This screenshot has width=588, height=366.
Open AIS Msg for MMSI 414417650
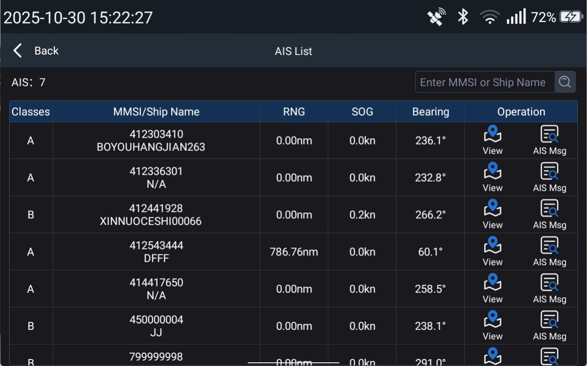[x=550, y=289]
